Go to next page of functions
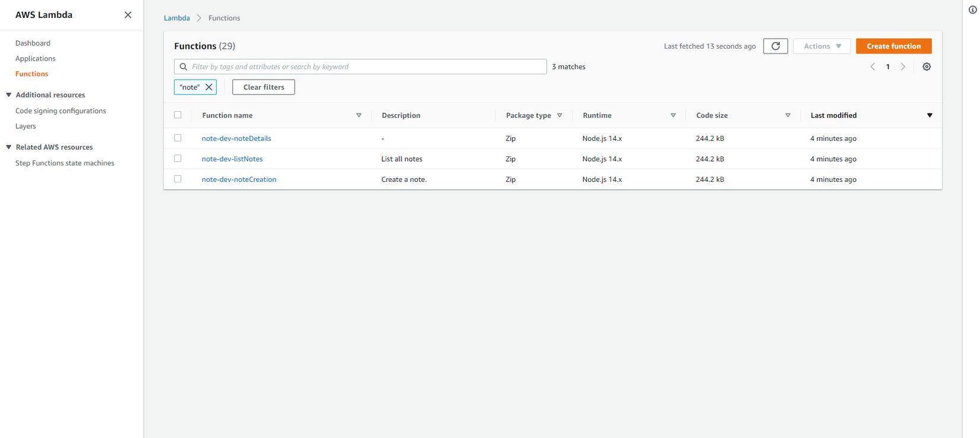This screenshot has width=980, height=438. 903,67
